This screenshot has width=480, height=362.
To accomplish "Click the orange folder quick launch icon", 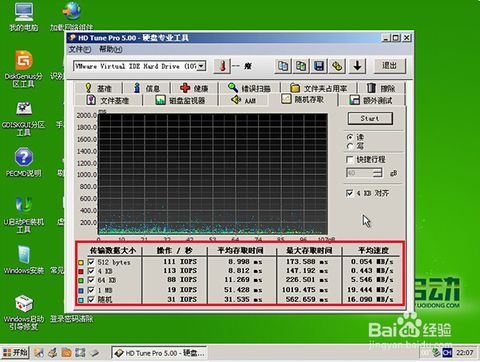I will point(66,353).
